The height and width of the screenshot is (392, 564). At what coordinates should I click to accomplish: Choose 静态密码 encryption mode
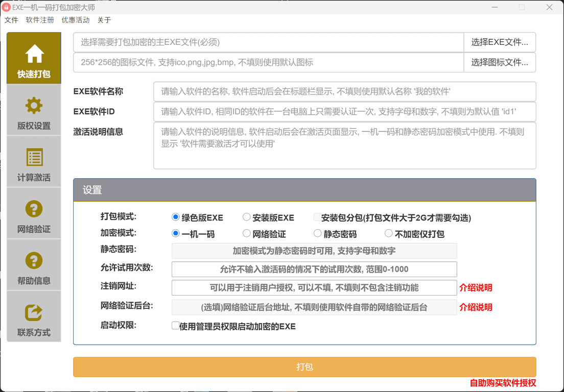pyautogui.click(x=317, y=234)
